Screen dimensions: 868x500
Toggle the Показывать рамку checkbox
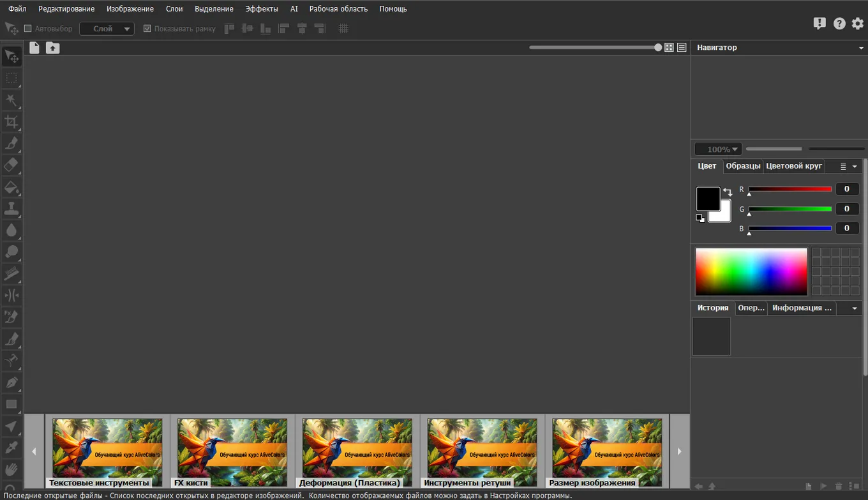147,29
